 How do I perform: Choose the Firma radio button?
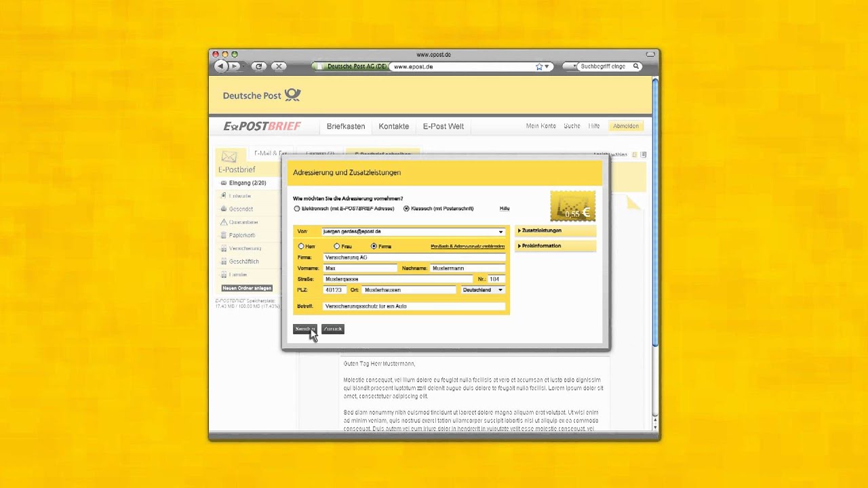click(x=374, y=246)
